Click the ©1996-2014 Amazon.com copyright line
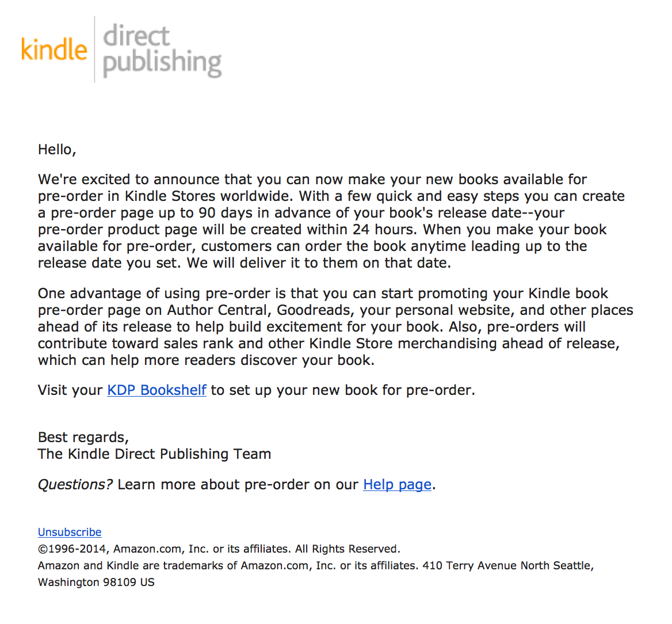Screen dimensions: 672x624 tap(219, 549)
